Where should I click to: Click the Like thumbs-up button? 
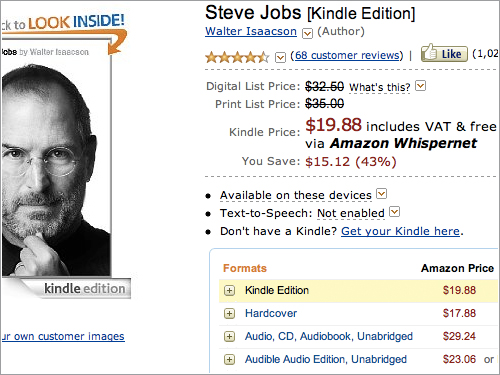444,54
